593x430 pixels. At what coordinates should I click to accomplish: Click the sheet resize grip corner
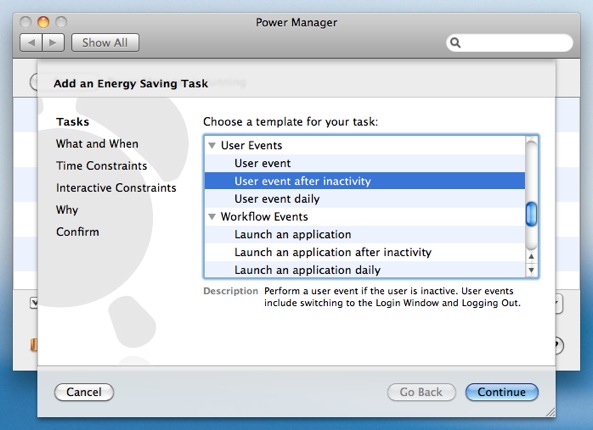click(550, 412)
